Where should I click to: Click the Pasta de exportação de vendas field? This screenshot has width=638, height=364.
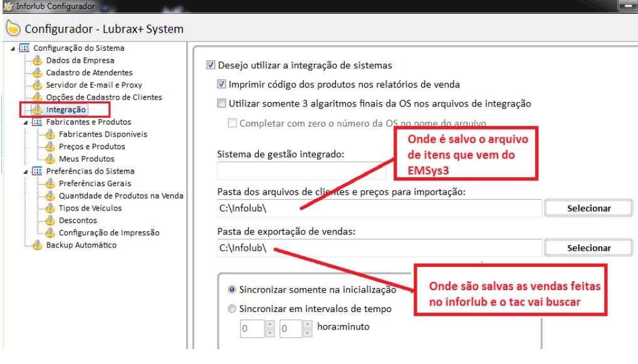pyautogui.click(x=379, y=248)
